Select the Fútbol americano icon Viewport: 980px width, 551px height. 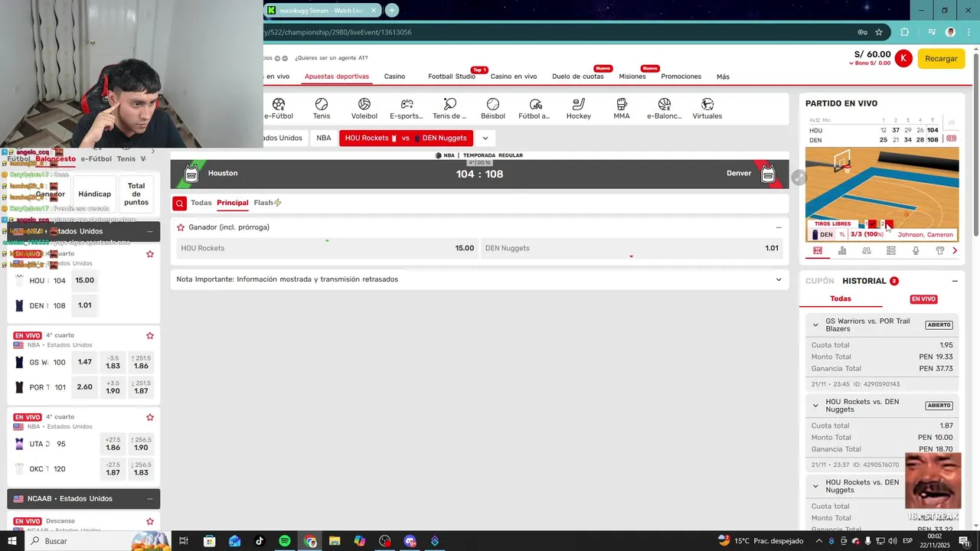(x=536, y=104)
